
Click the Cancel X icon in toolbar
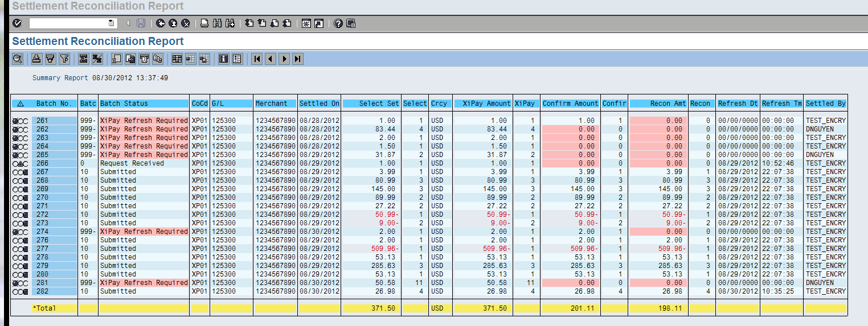[185, 23]
